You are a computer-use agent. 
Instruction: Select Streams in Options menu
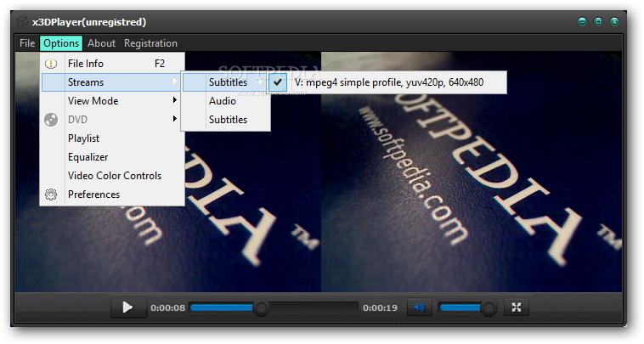tap(112, 82)
